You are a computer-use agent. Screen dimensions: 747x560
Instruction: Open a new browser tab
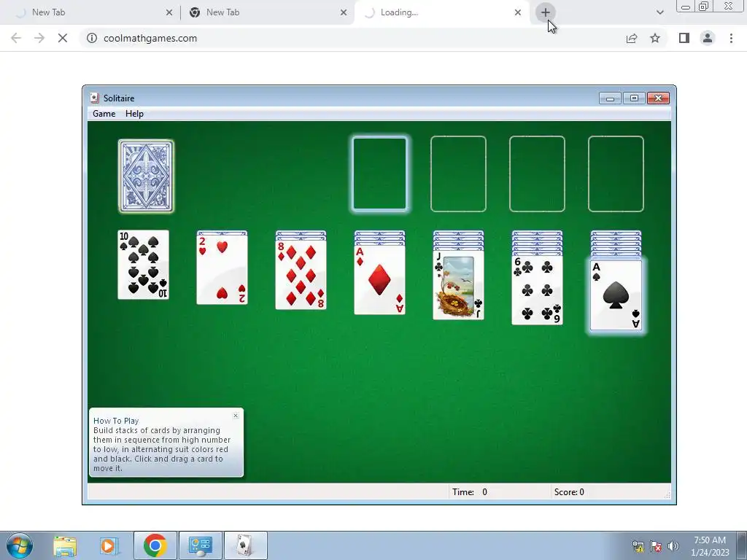(546, 12)
